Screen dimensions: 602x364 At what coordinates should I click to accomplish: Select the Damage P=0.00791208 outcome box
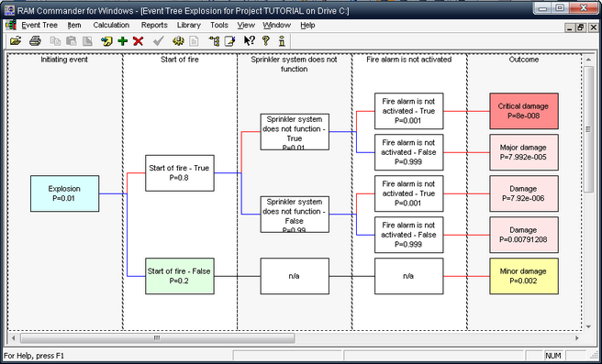(x=524, y=235)
